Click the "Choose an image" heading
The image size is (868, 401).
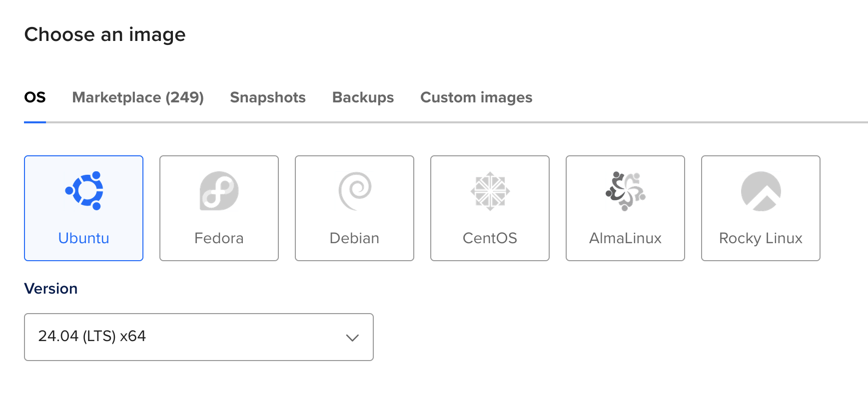click(105, 34)
